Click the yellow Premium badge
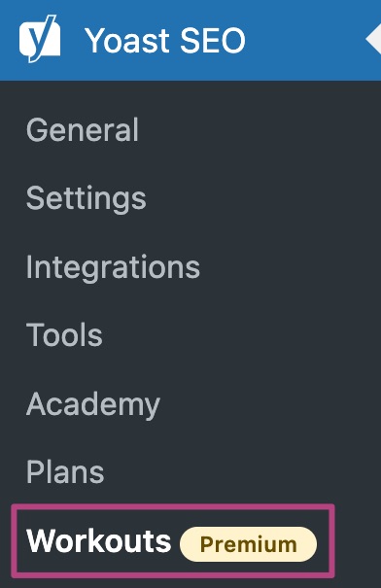Image resolution: width=381 pixels, height=588 pixels. [248, 544]
